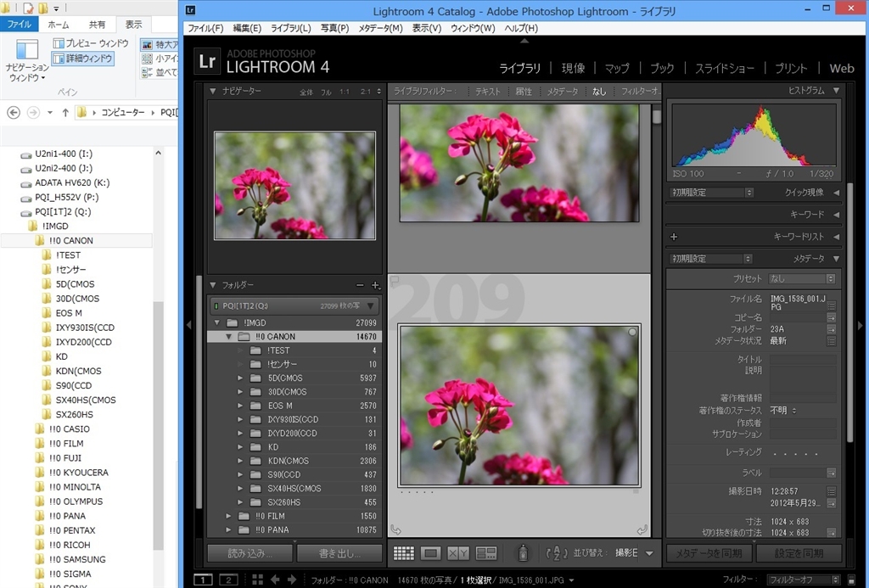
Task: Go back with the filmstrip left arrow
Action: coord(275,580)
